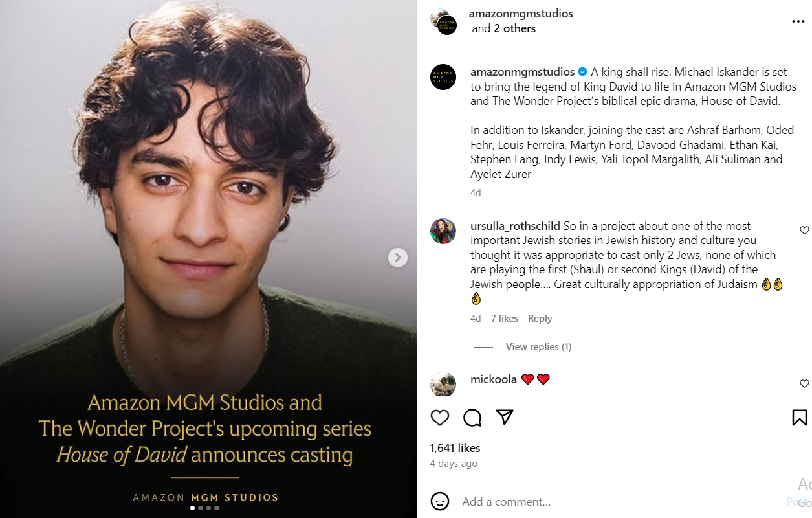Open mickoola's profile avatar

coord(443,383)
